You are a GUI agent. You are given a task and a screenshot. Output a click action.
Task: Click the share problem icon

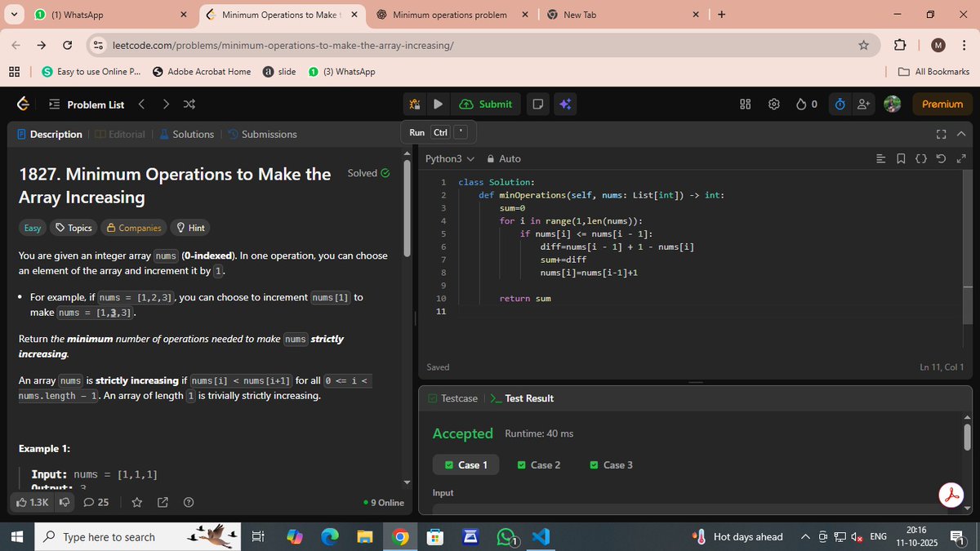click(x=163, y=502)
